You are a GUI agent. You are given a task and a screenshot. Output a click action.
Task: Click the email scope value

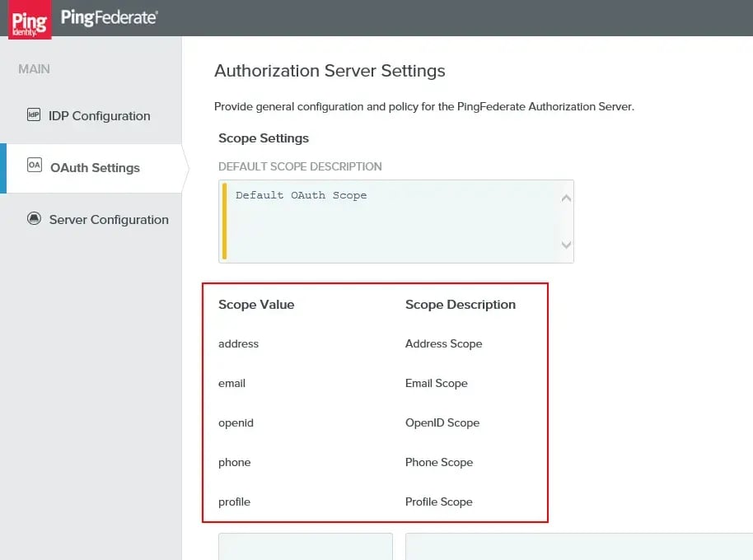232,383
